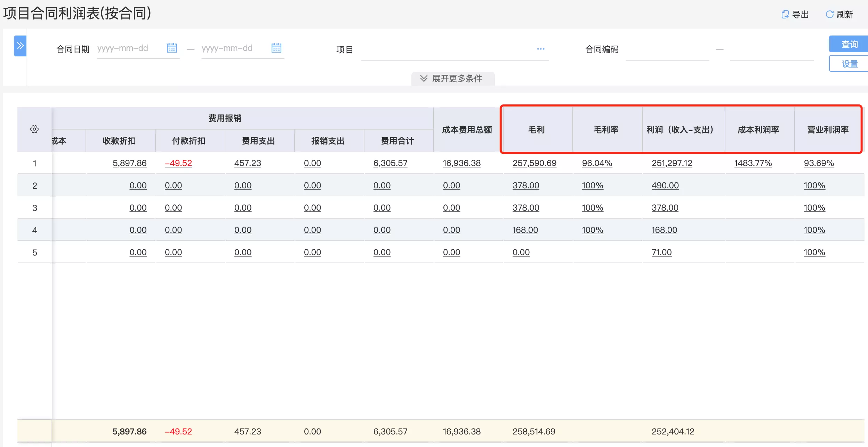Click the 收款折扣 column header
868x447 pixels.
[120, 141]
